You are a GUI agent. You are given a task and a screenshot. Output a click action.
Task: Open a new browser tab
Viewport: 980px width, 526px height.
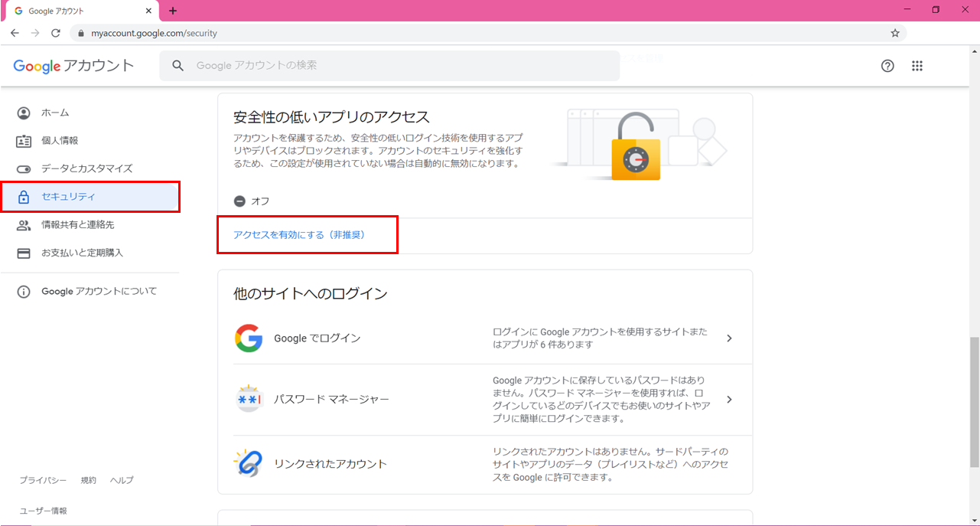[173, 11]
